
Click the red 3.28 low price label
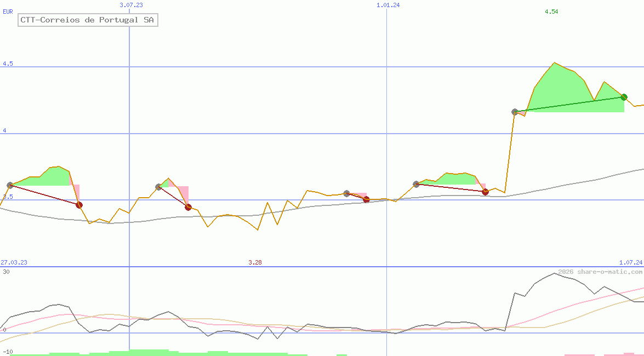click(255, 262)
